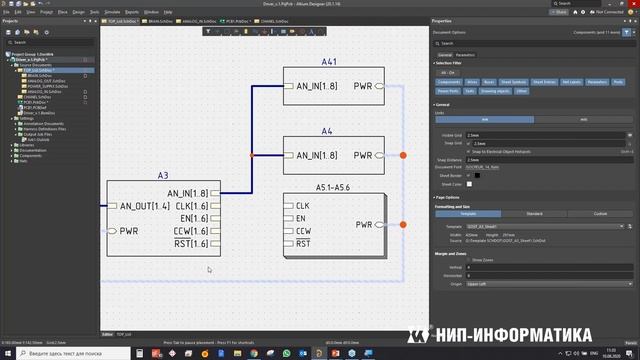Toggle the Sheet Symbols selection filter
Viewport: 640px width, 360px height.
point(513,82)
